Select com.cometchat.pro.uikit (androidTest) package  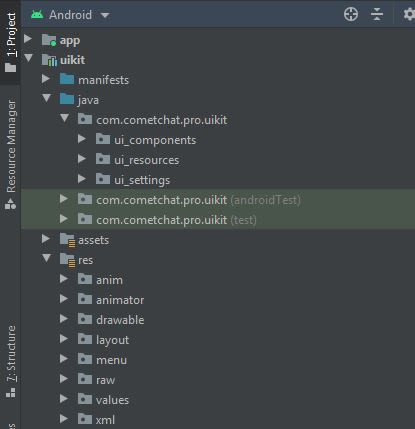point(198,200)
